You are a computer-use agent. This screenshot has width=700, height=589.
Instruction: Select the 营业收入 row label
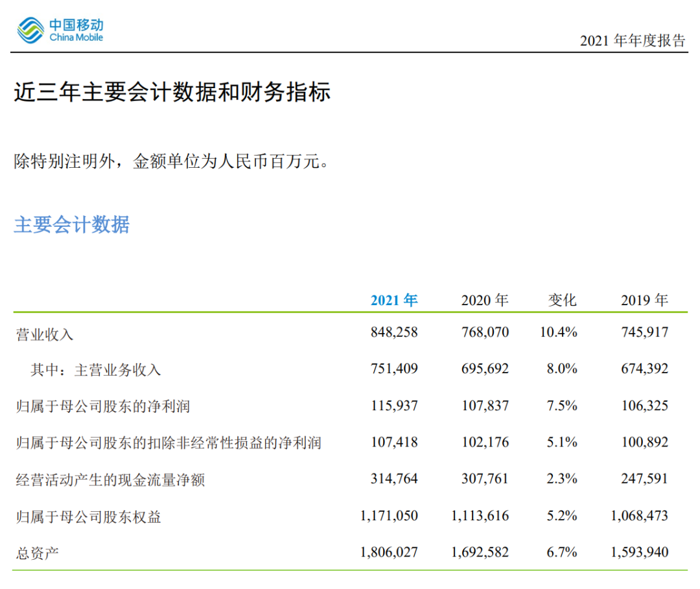coord(45,334)
